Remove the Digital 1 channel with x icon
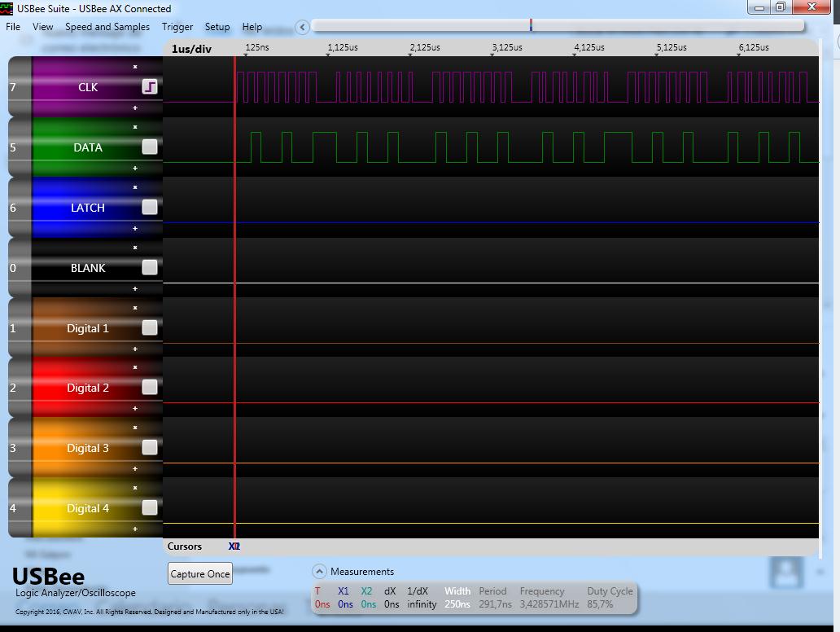Image resolution: width=840 pixels, height=632 pixels. (135, 308)
